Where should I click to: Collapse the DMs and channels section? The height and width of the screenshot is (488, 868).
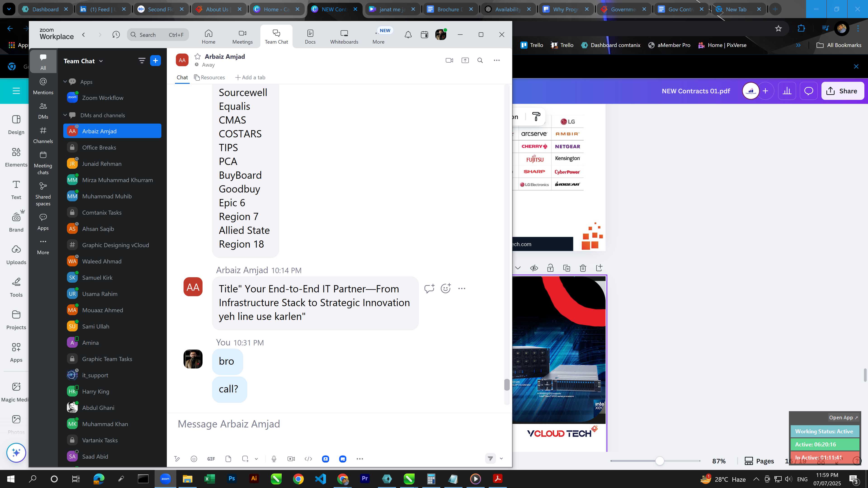tap(65, 115)
